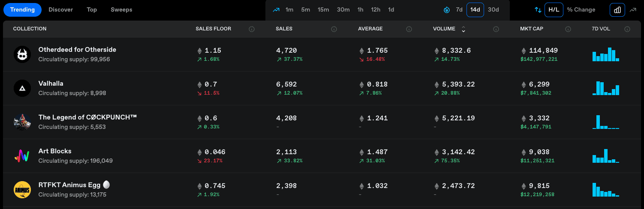Switch to the line chart view icon

(633, 10)
